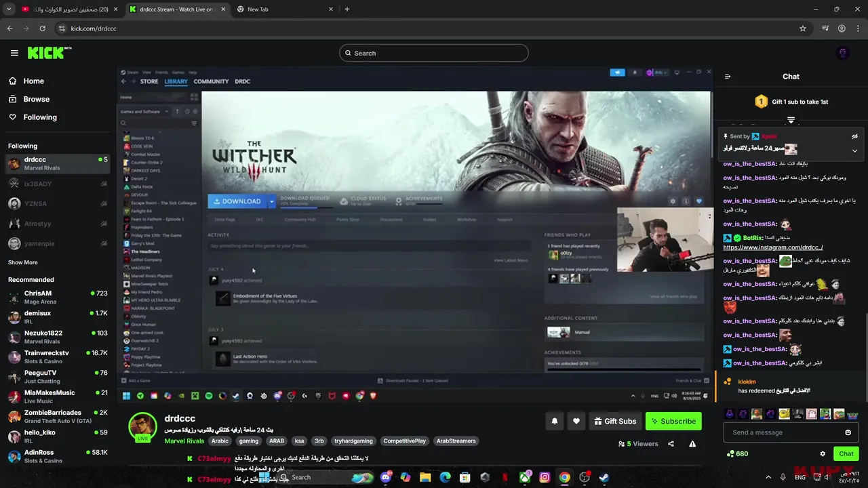This screenshot has width=868, height=488.
Task: Open Netflix from the taskbar
Action: point(505,477)
